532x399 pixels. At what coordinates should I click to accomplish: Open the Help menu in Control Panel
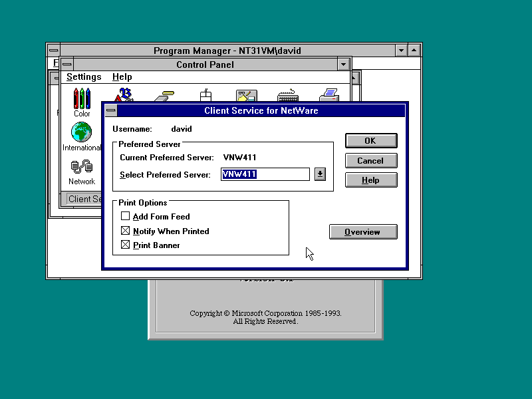[122, 77]
